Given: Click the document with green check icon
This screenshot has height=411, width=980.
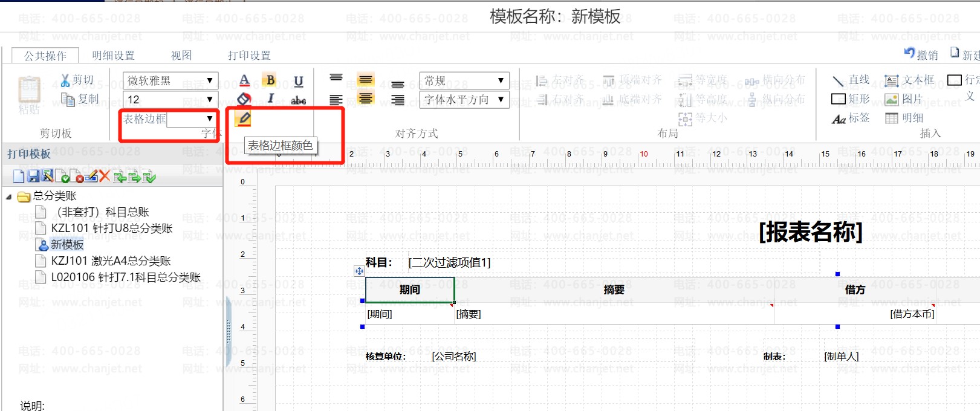Looking at the screenshot, I should click(x=62, y=176).
